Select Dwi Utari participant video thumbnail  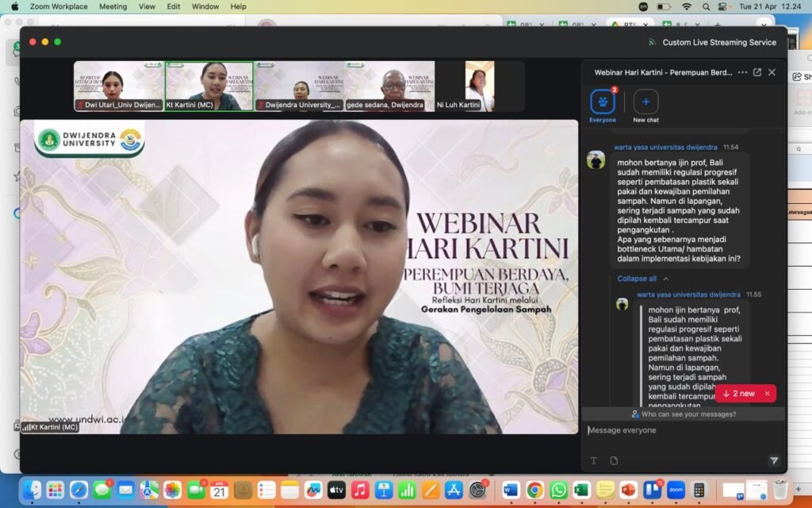pos(119,86)
